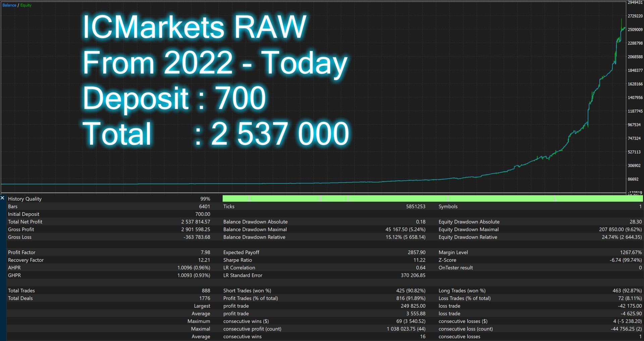Click the Equity legend label on the chart
Image resolution: width=644 pixels, height=341 pixels.
[x=26, y=5]
